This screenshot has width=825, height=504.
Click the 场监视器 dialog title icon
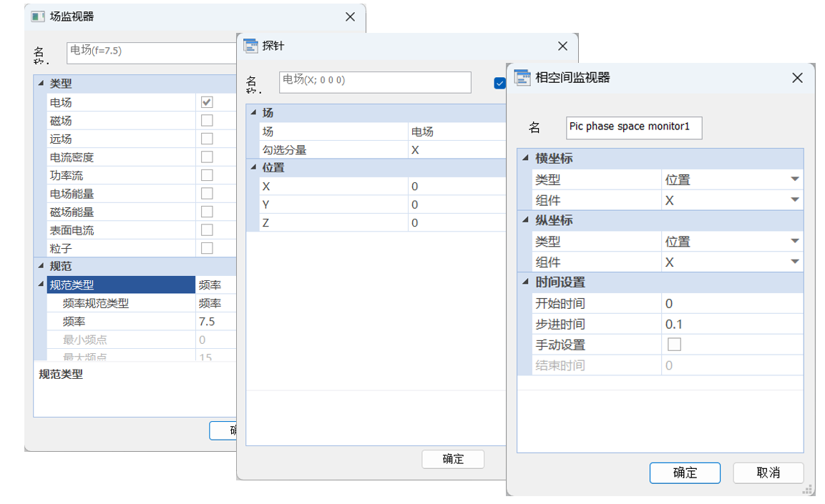click(x=38, y=16)
